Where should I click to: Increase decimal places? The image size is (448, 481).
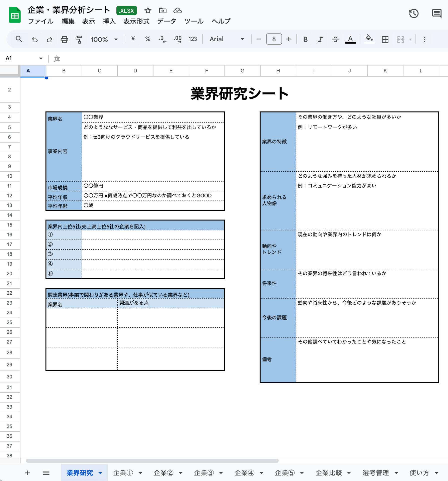click(x=178, y=39)
